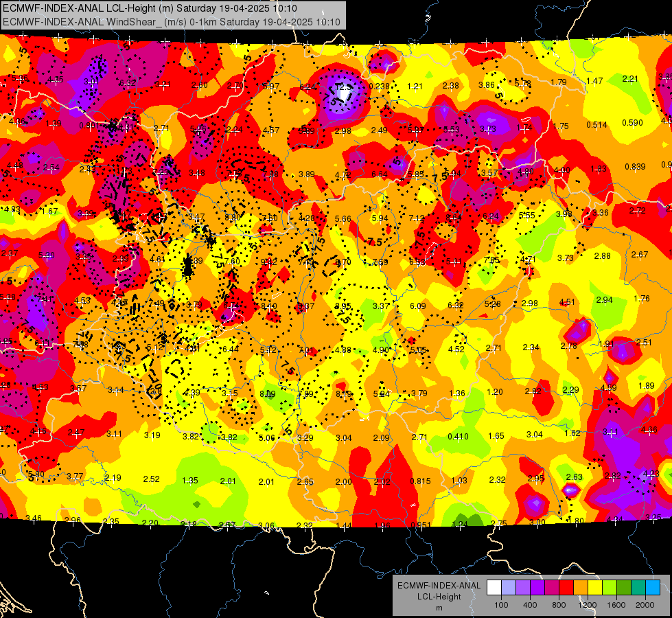Click the wind shear value "2.67"
Viewport: 672px width, 618px height.
(x=640, y=255)
